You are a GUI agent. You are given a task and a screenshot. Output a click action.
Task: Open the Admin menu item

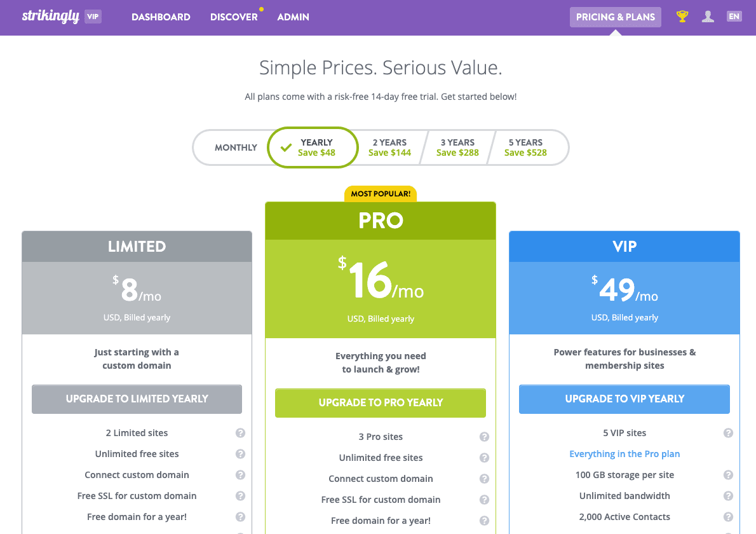pyautogui.click(x=293, y=17)
